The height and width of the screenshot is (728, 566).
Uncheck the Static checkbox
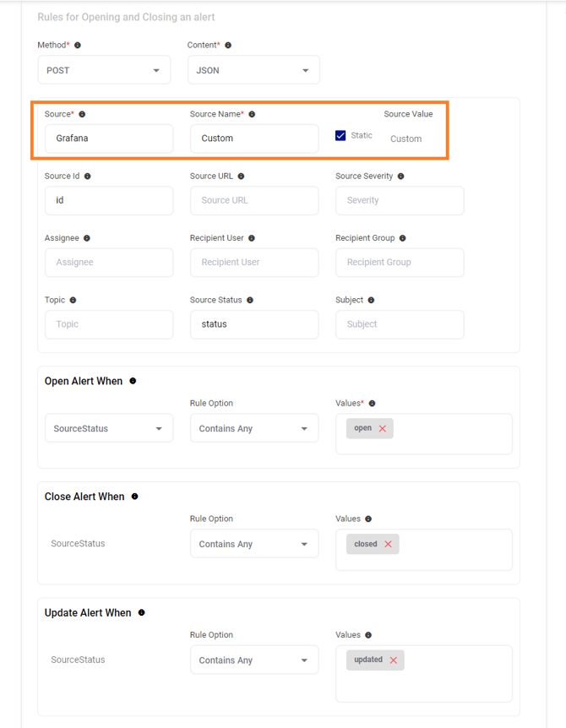[340, 135]
